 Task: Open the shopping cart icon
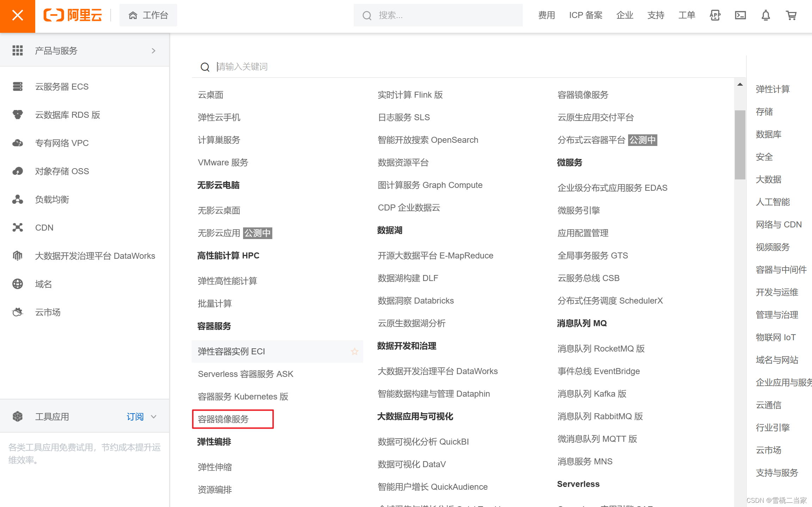tap(791, 15)
